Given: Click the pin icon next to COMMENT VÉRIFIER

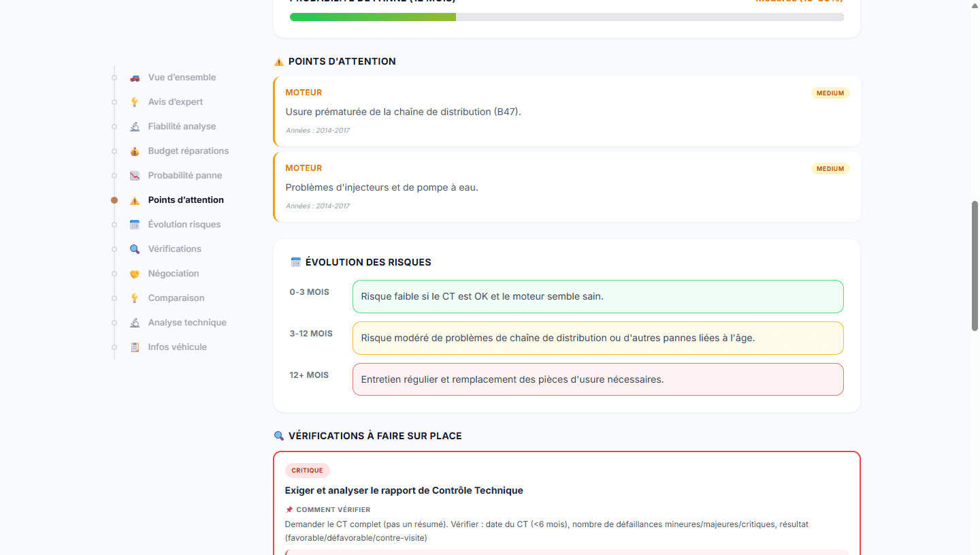Looking at the screenshot, I should tap(289, 509).
